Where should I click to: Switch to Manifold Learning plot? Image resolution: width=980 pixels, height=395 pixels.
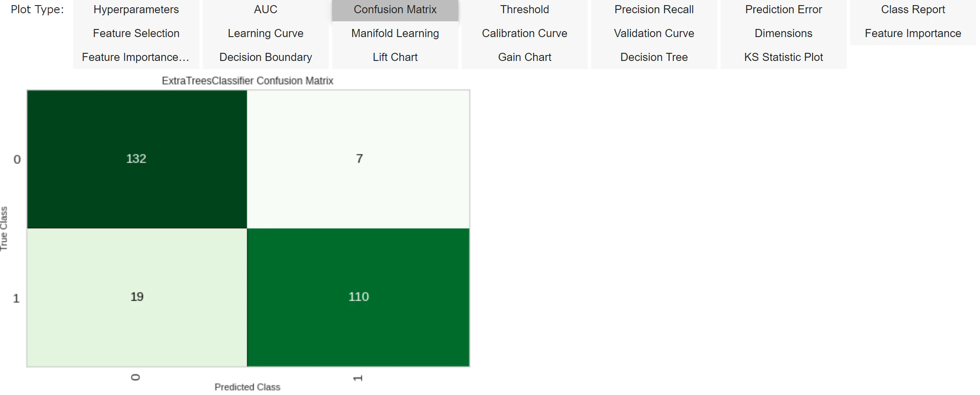point(395,33)
